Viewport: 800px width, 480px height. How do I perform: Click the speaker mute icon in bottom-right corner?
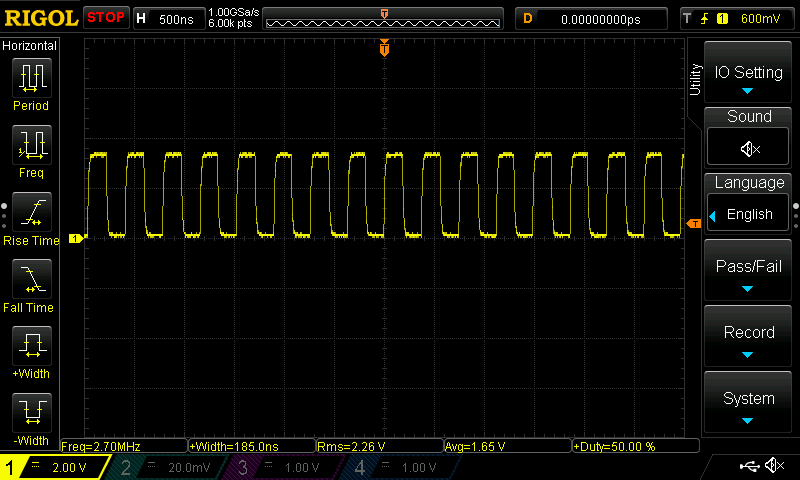point(774,465)
